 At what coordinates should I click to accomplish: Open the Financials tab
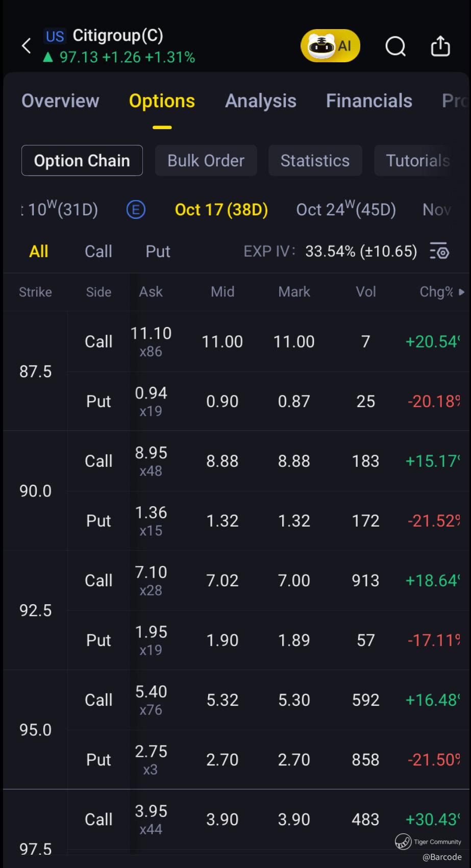click(x=369, y=101)
